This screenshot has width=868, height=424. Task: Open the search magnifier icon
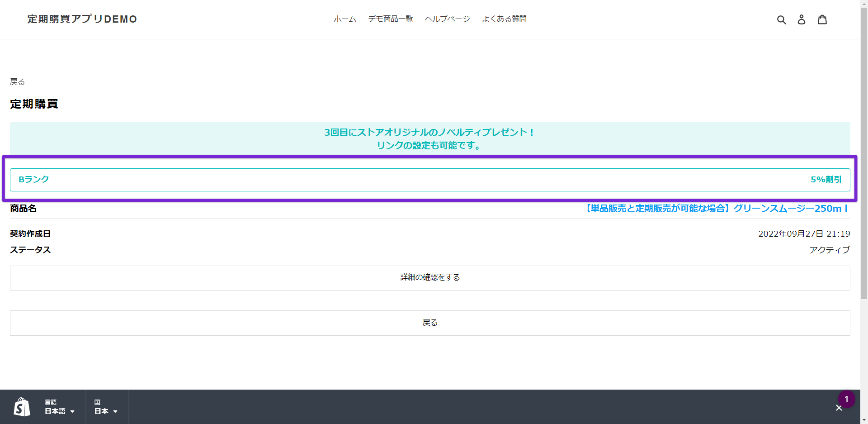tap(781, 19)
